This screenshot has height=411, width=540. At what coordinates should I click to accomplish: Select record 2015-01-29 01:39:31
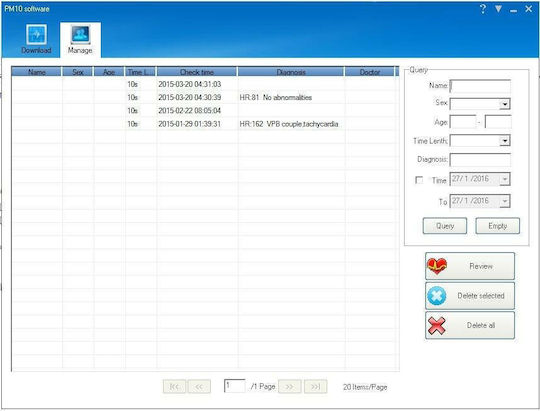click(x=204, y=124)
